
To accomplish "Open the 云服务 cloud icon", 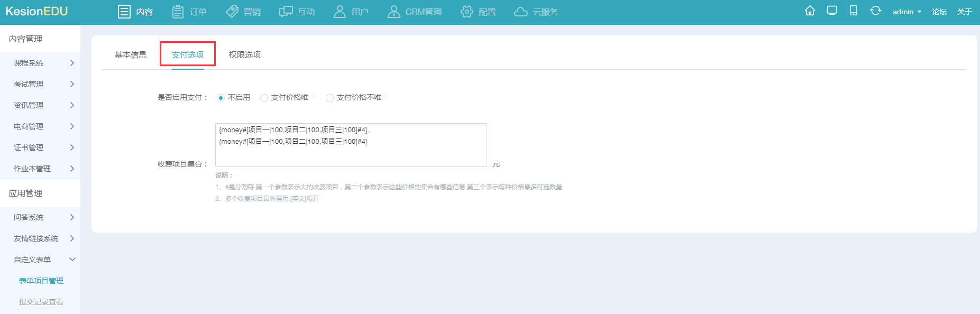I will (x=521, y=12).
